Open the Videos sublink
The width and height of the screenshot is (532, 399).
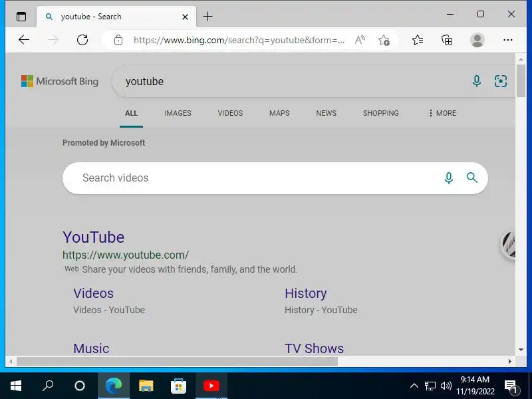click(x=93, y=293)
